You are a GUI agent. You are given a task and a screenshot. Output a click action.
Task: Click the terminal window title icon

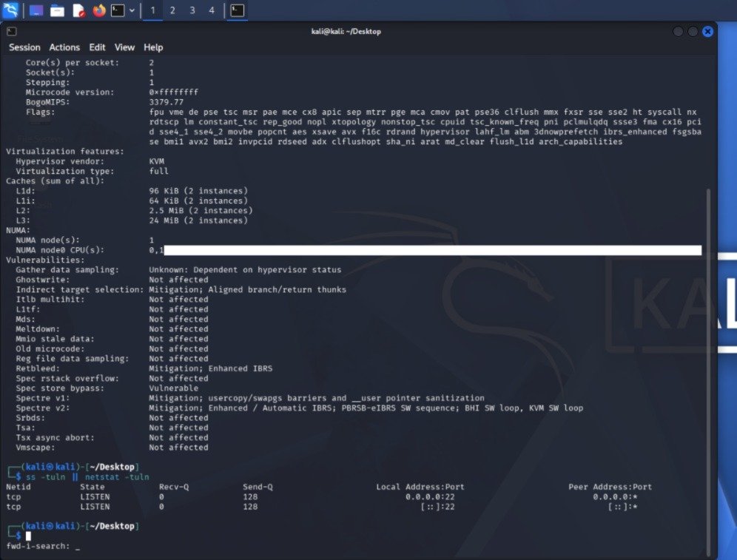point(12,32)
